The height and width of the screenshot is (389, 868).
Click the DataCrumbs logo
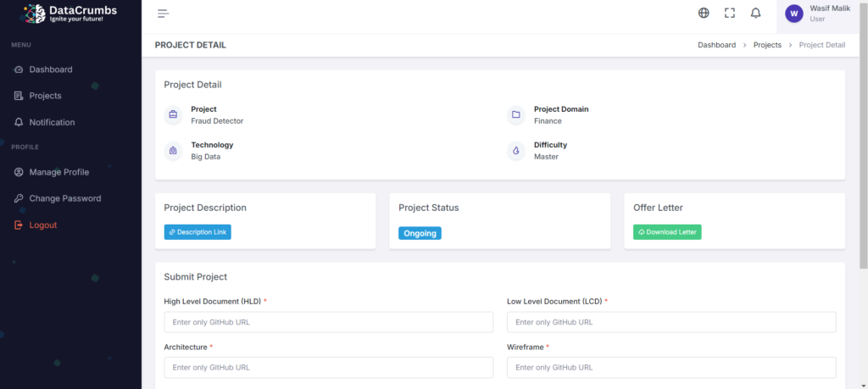[71, 14]
